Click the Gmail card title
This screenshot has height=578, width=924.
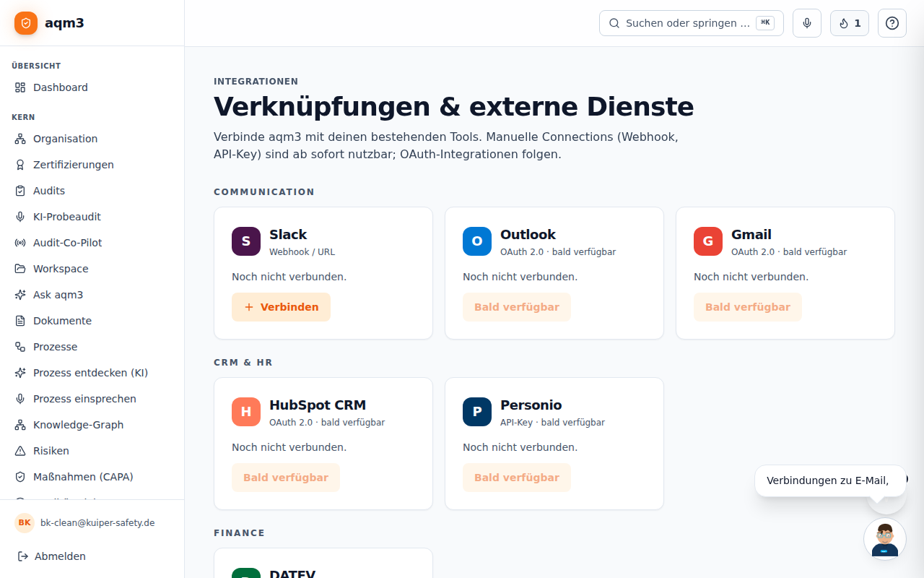coord(751,235)
